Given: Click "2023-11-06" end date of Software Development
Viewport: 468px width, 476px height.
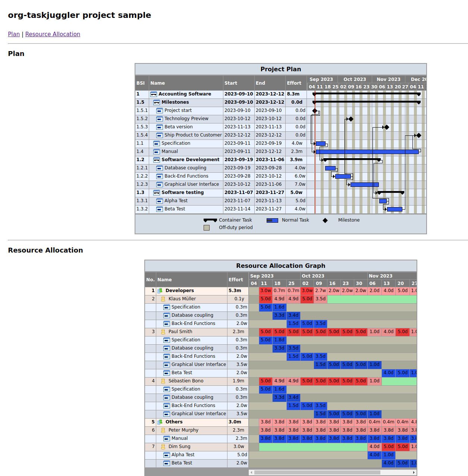Looking at the screenshot, I should point(270,160).
